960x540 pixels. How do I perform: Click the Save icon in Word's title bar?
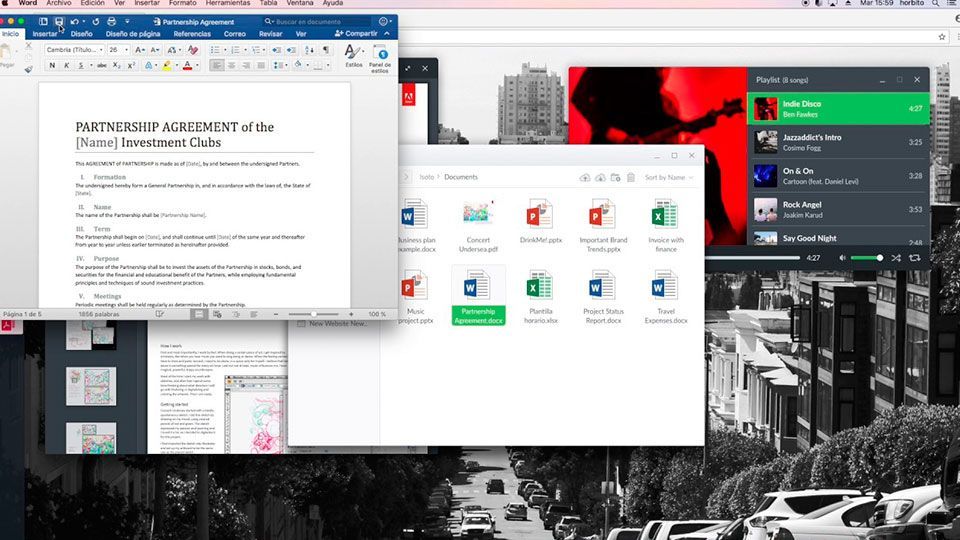[59, 21]
